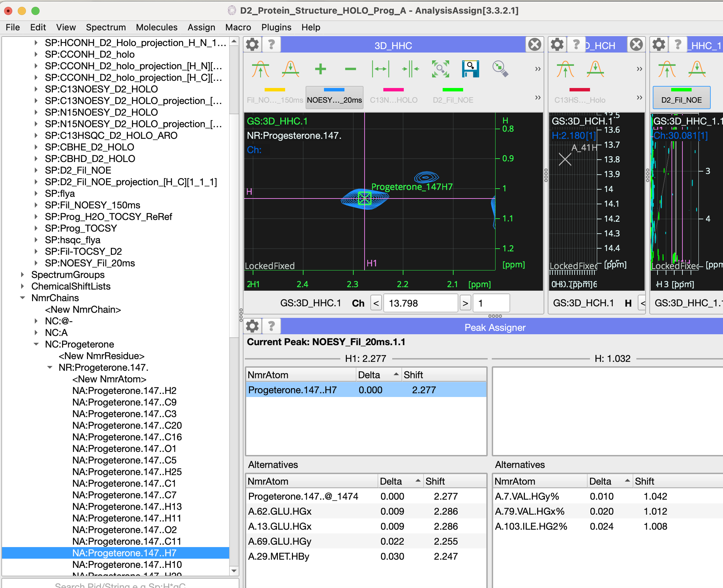Click the reset-zoom magnifier icon
This screenshot has width=723, height=588.
(x=441, y=69)
